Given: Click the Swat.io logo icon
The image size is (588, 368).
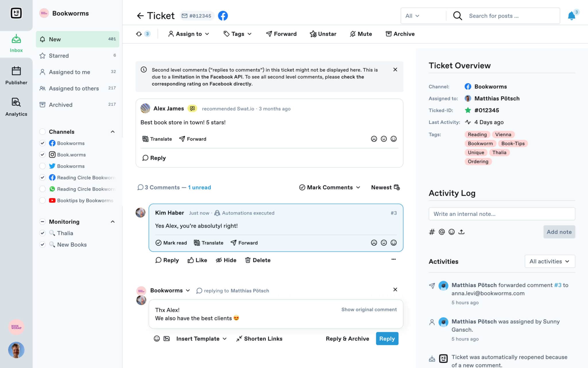Looking at the screenshot, I should click(x=16, y=13).
